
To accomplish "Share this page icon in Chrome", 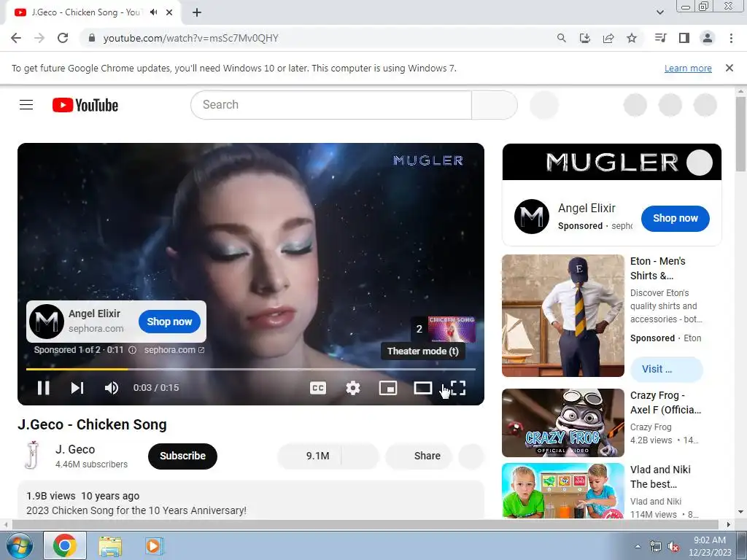I will click(608, 38).
